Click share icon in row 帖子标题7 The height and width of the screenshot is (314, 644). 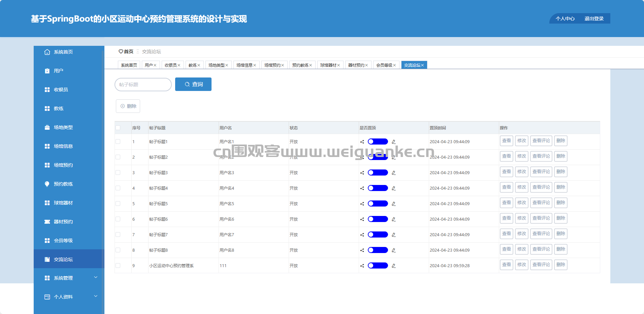pos(362,235)
